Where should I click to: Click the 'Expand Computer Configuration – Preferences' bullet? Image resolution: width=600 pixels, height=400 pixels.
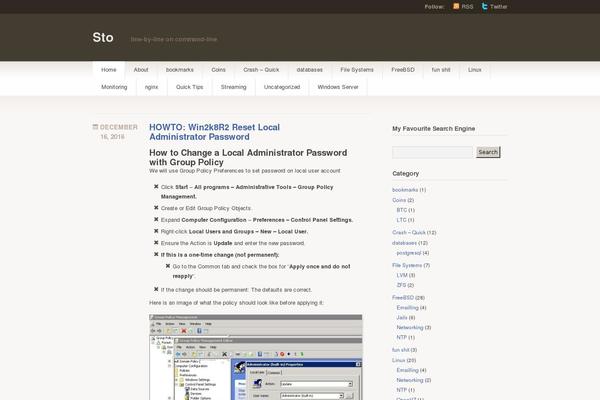[x=257, y=220]
